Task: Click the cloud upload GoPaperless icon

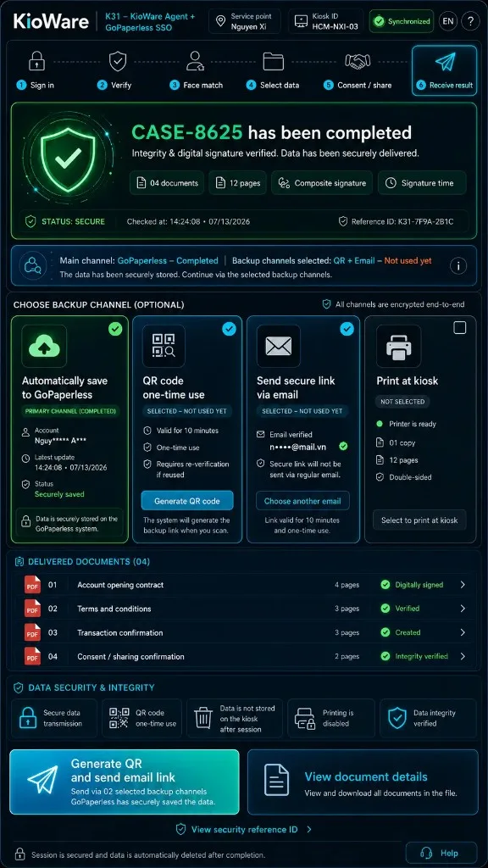Action: click(x=44, y=346)
